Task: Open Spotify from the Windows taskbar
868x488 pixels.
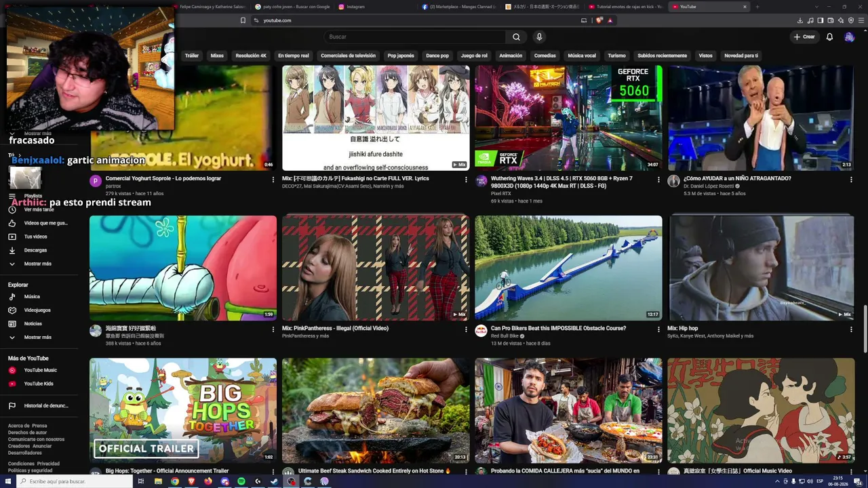Action: (241, 481)
